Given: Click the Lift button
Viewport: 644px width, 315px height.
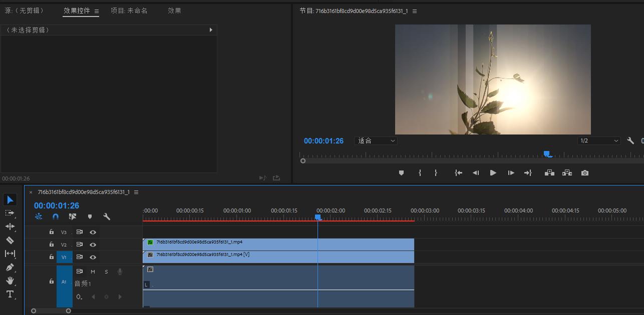Looking at the screenshot, I should (x=549, y=173).
